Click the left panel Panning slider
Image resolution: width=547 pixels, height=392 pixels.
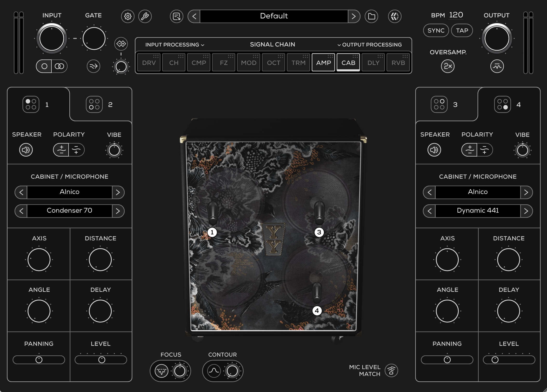pos(39,360)
